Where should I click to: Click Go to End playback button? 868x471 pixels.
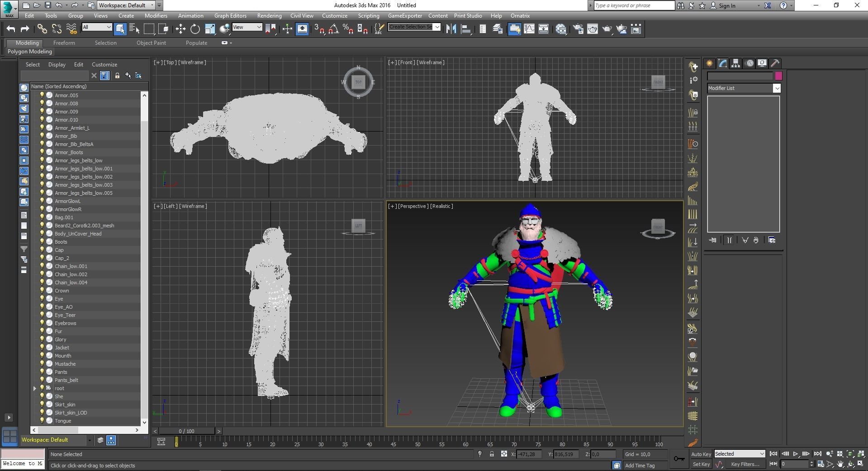pyautogui.click(x=817, y=454)
